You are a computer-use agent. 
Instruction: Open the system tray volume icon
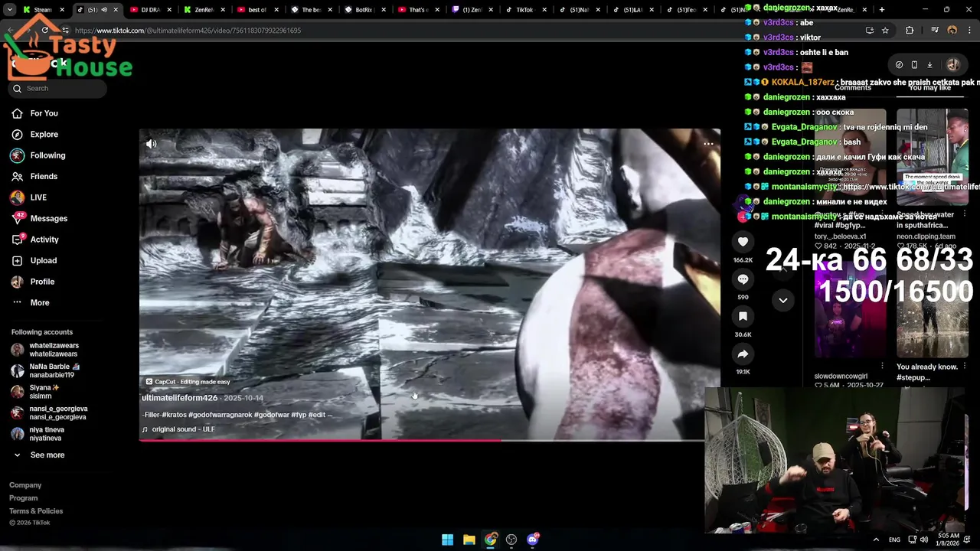924,540
